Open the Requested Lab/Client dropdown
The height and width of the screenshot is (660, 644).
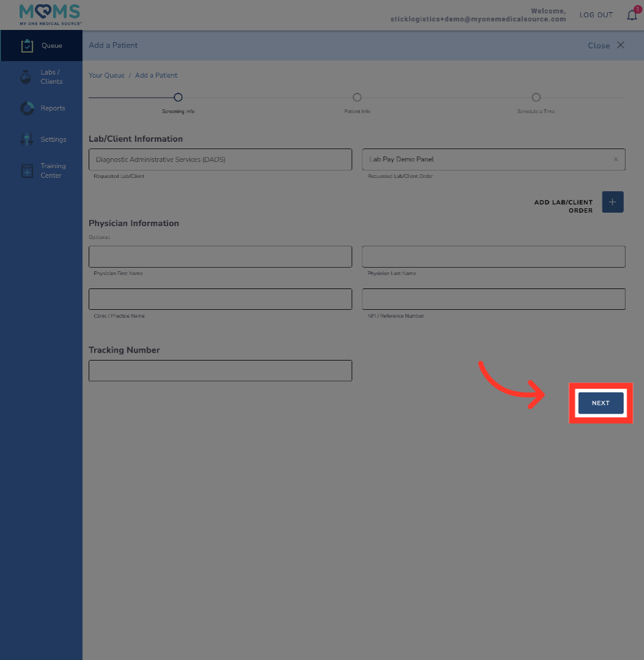(220, 159)
